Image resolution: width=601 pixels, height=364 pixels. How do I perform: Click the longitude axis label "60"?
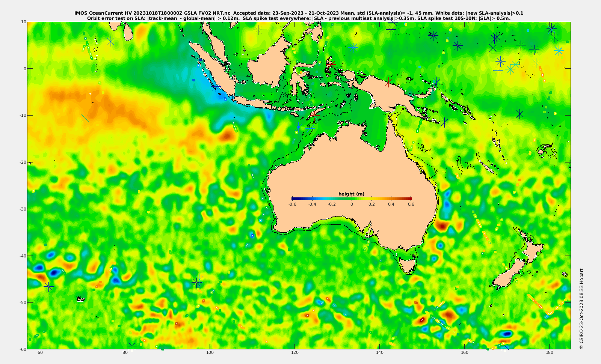pyautogui.click(x=40, y=352)
